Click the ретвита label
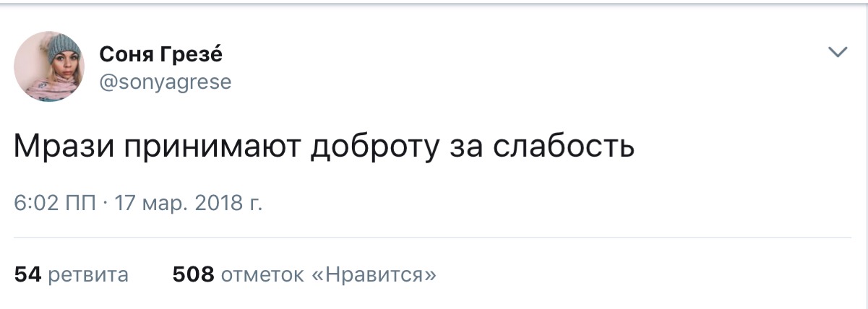Screen dimensions: 868x309 click(x=87, y=274)
